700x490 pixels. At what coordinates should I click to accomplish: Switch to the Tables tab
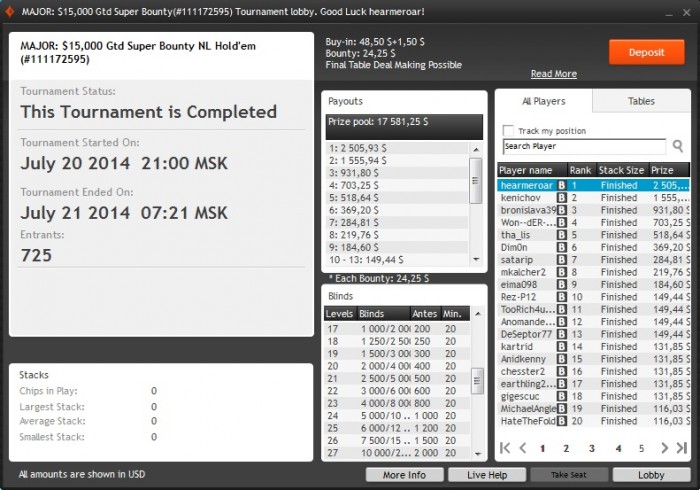(x=641, y=101)
